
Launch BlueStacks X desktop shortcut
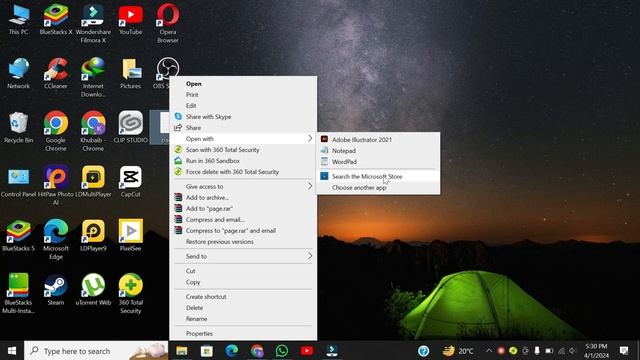(x=56, y=20)
